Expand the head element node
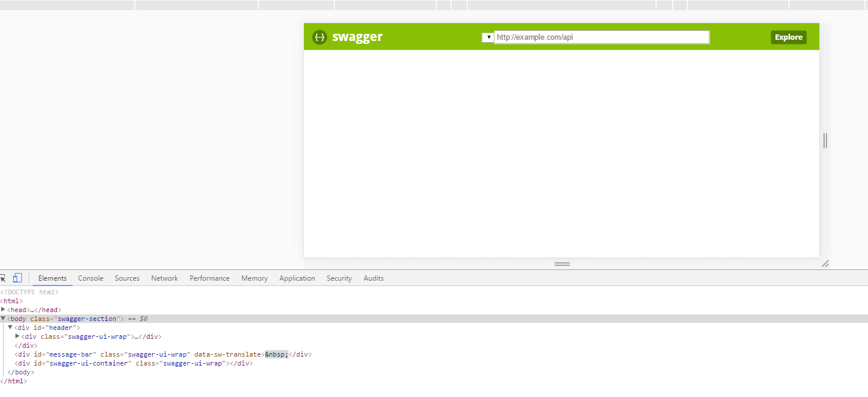Viewport: 868px width, 397px height. (3, 310)
